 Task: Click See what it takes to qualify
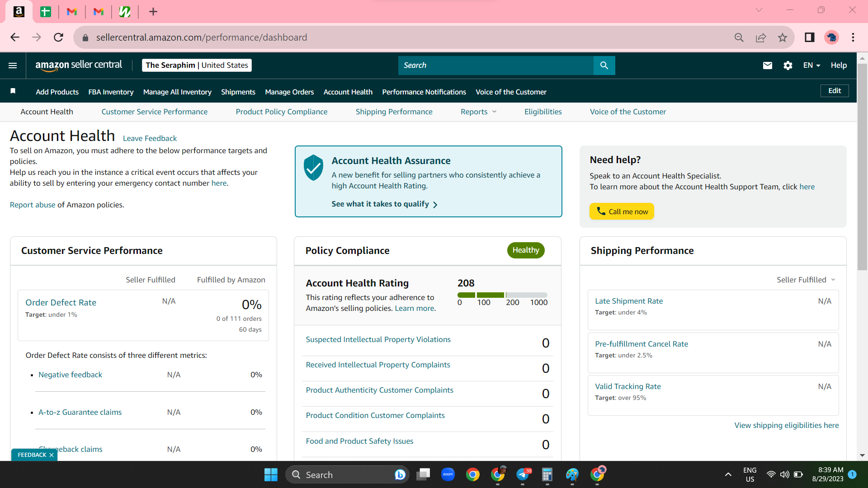(x=384, y=204)
